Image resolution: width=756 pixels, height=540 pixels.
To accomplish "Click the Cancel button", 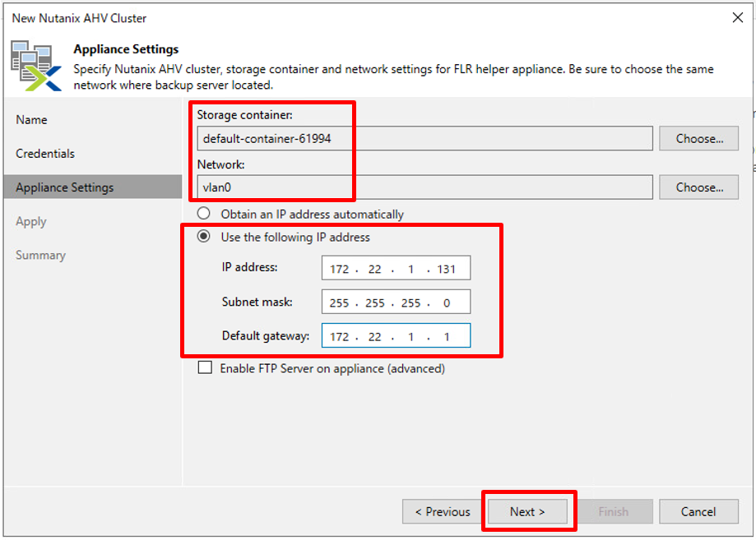I will [698, 511].
